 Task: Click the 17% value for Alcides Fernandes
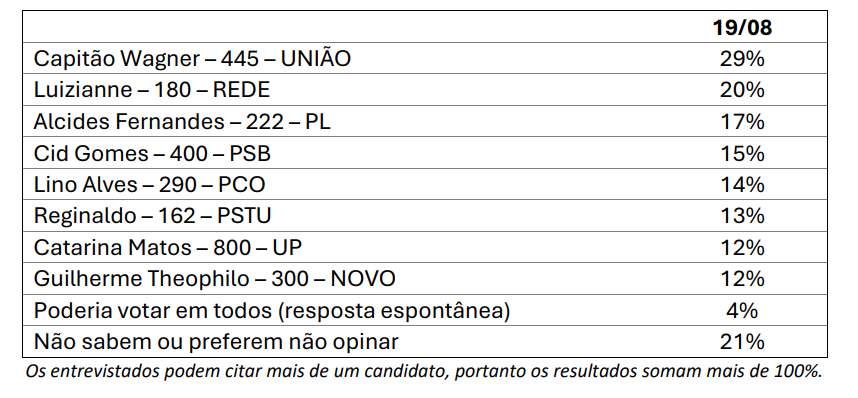(742, 122)
